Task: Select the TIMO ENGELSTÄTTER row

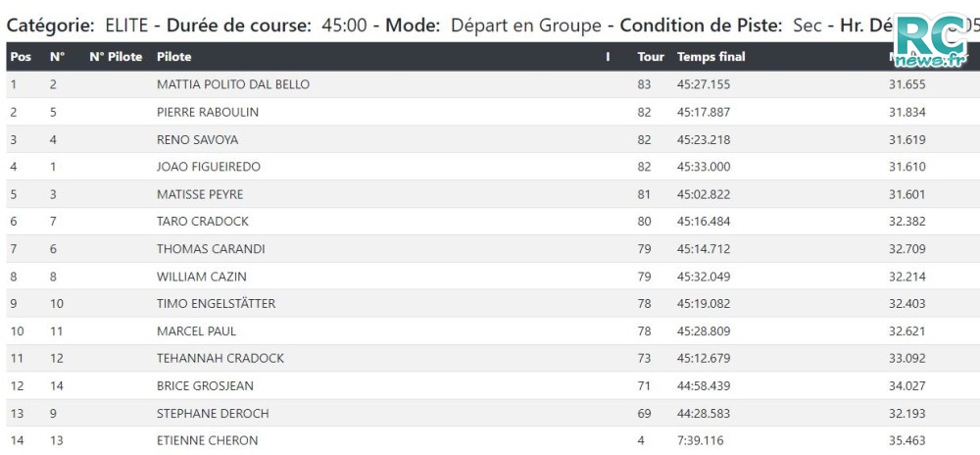Action: [x=490, y=304]
